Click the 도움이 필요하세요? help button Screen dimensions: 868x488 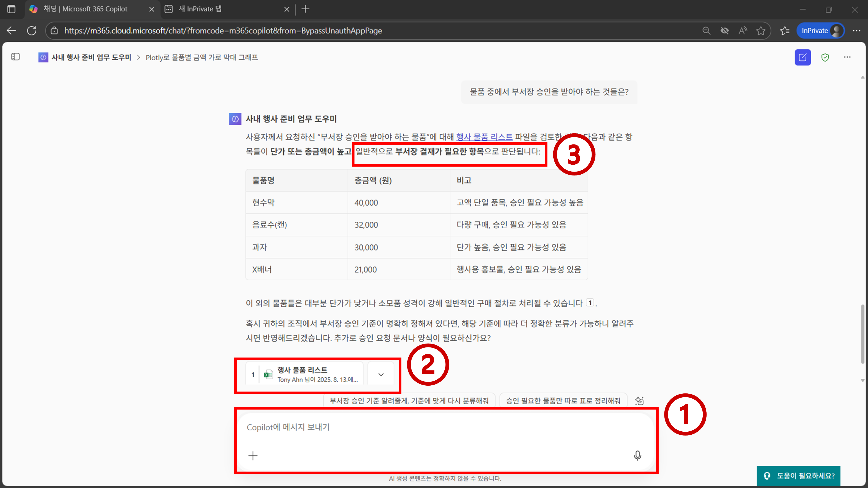click(799, 476)
